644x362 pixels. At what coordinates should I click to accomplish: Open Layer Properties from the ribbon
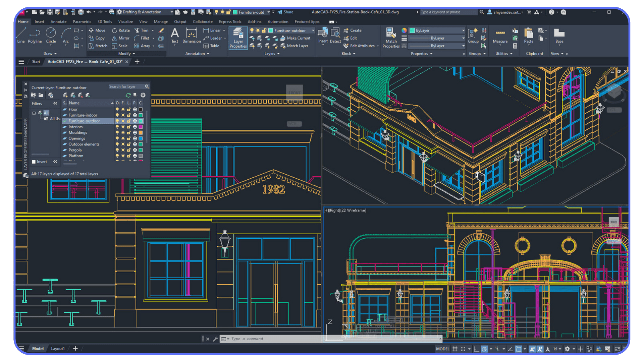[x=238, y=38]
